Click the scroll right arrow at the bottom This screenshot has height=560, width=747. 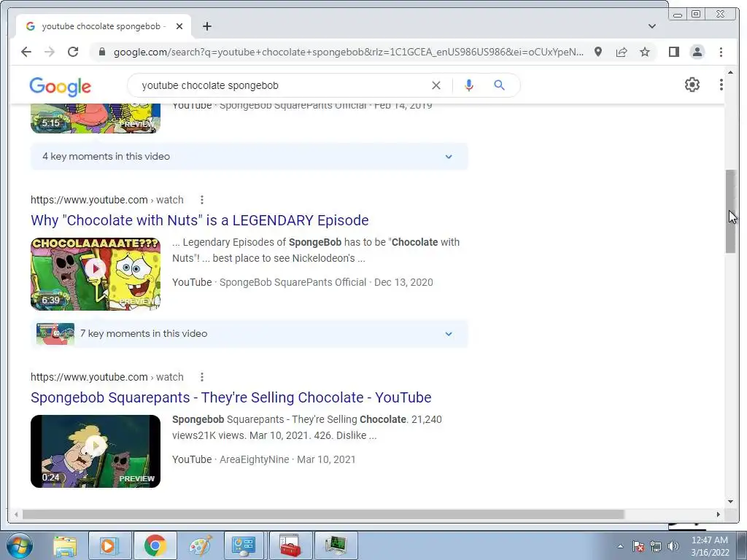718,514
